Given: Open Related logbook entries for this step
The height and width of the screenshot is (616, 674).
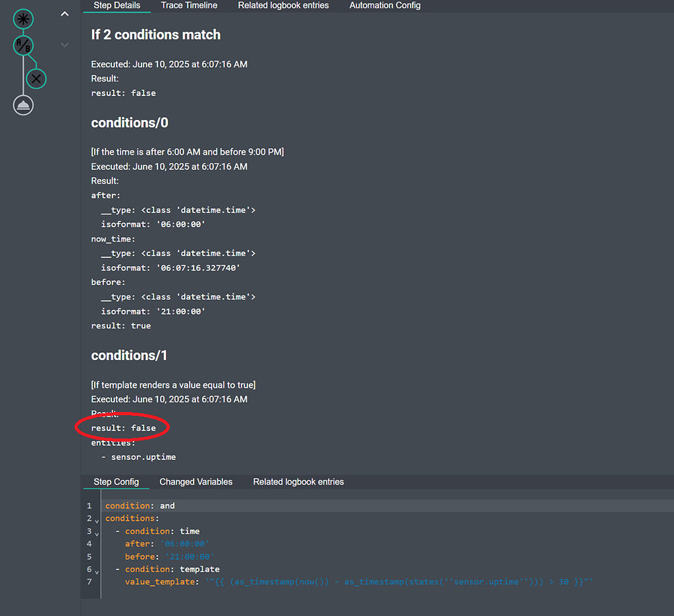Looking at the screenshot, I should 298,482.
